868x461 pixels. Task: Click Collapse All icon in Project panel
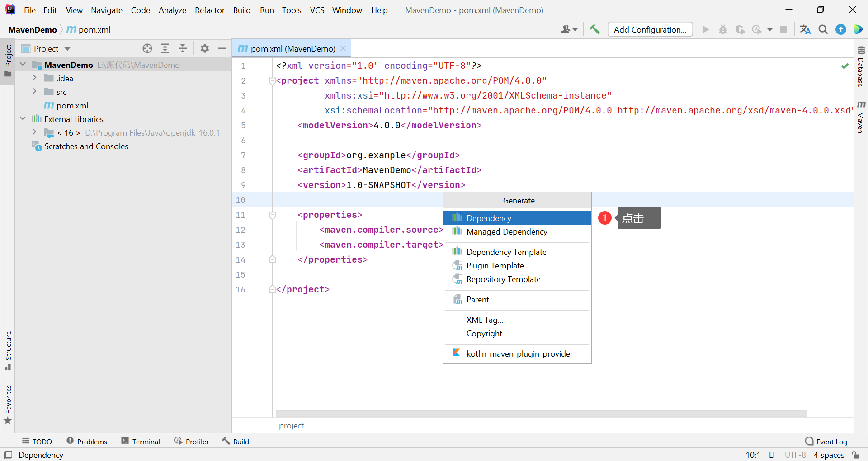click(x=183, y=48)
